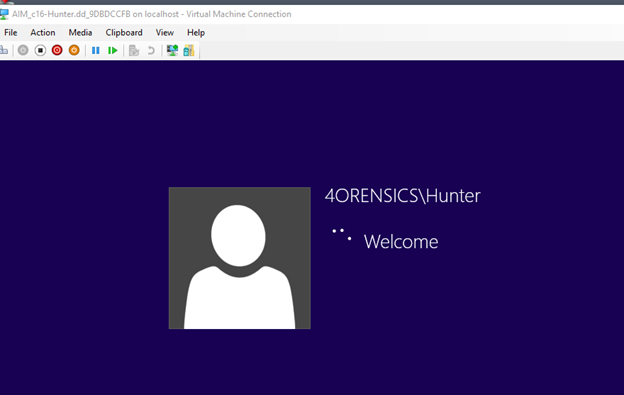
Task: Save VM state with orange icon
Action: pos(74,50)
